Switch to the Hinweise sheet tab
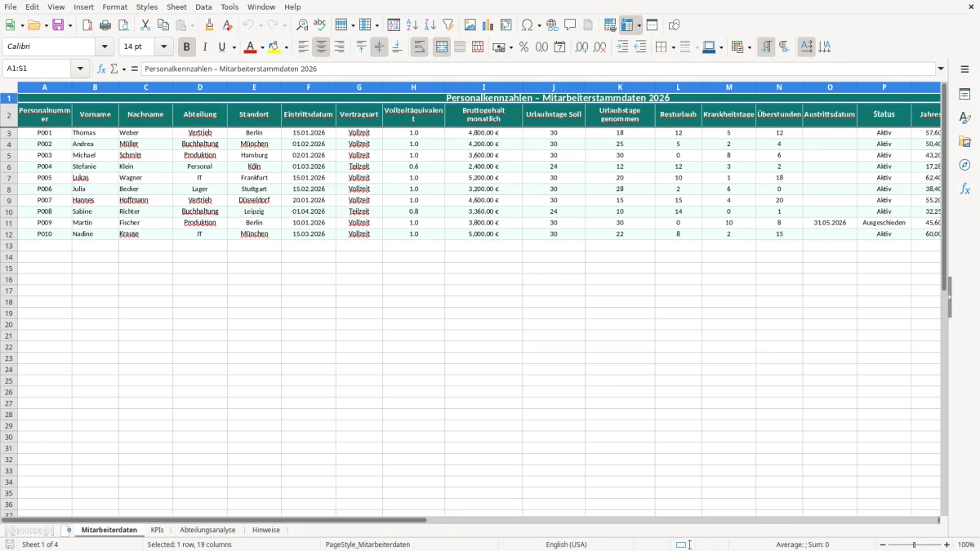 click(x=266, y=531)
